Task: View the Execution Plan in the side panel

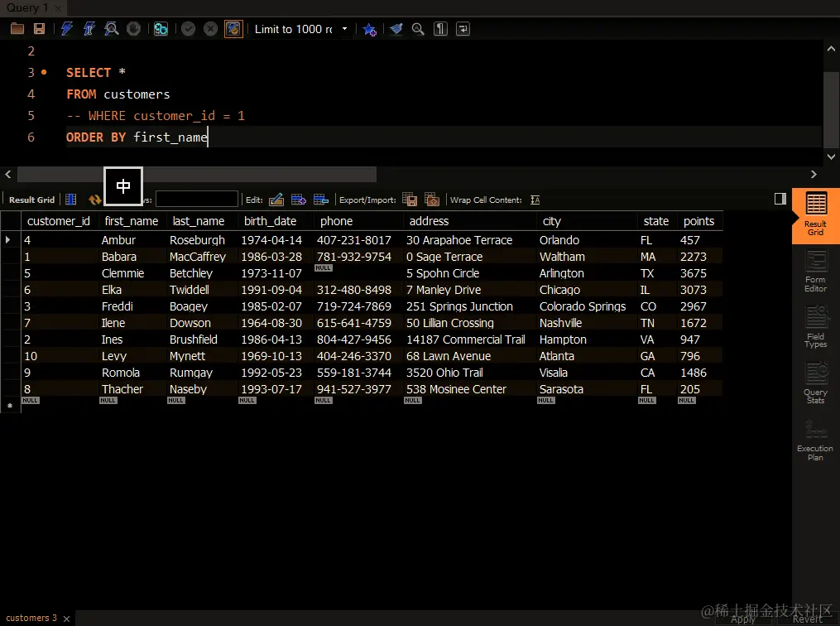Action: [815, 440]
